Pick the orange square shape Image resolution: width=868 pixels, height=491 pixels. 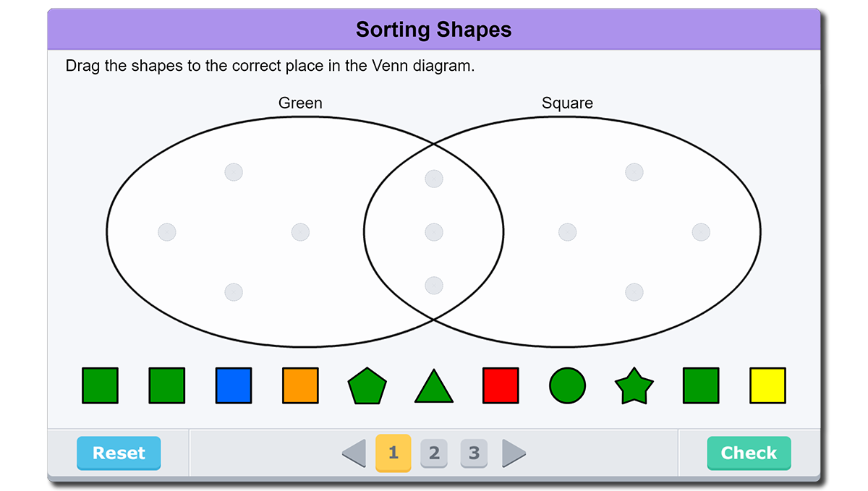(300, 385)
